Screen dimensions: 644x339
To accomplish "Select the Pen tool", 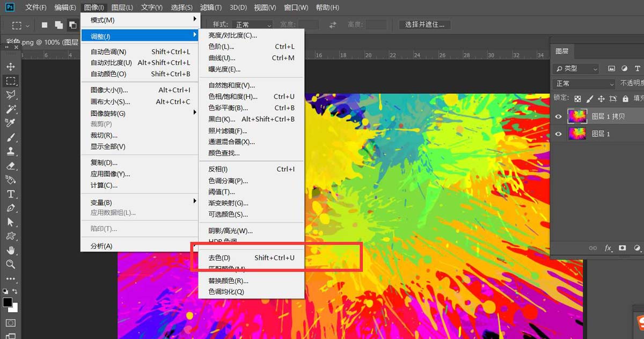I will pyautogui.click(x=10, y=208).
